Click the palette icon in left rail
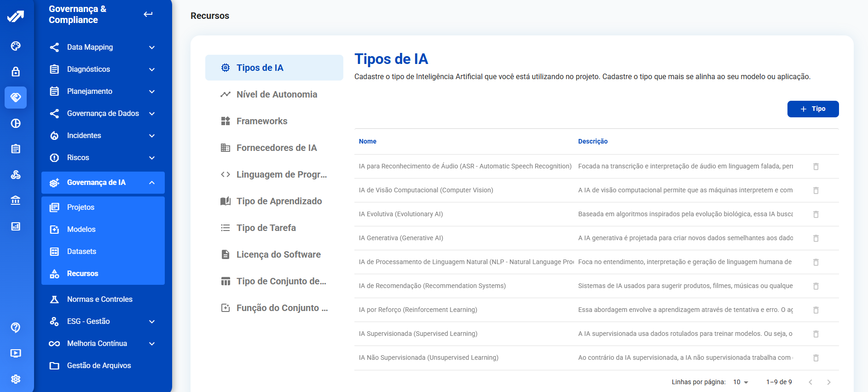Screen dimensions: 868x392 [16, 46]
